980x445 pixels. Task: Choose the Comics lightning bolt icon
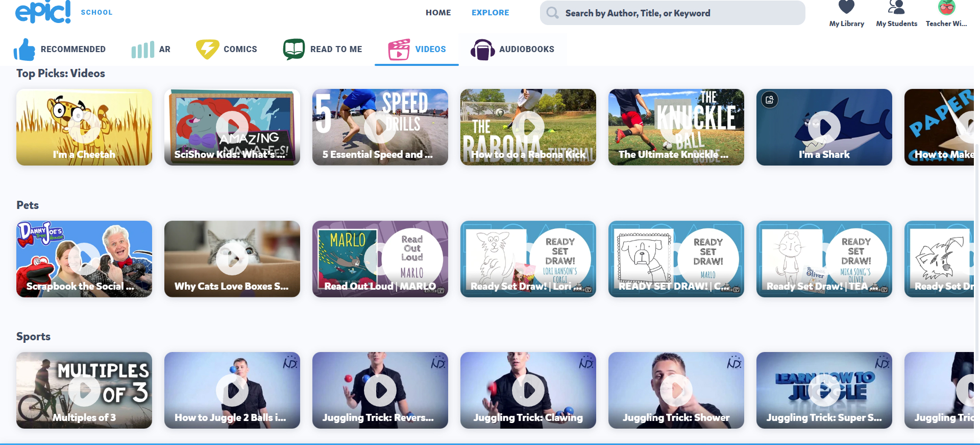(207, 50)
